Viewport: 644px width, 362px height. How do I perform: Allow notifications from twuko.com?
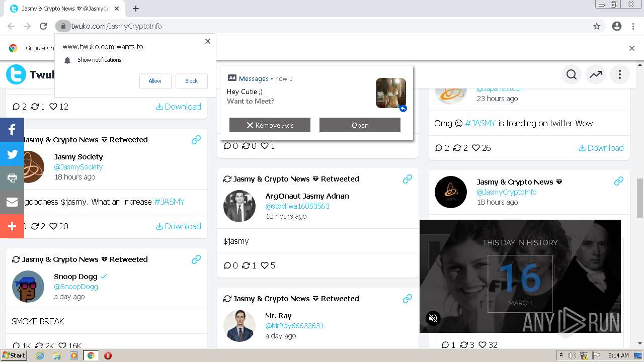click(x=155, y=81)
